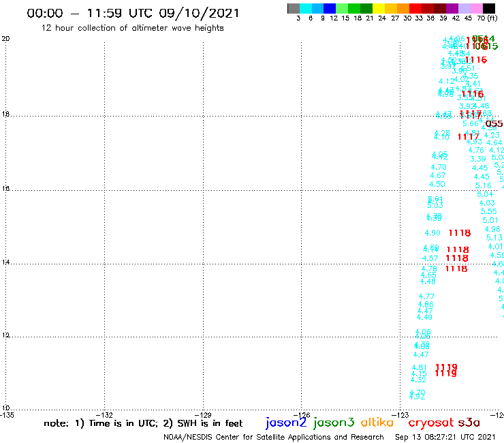Click the note about UTC and SWH feet
Screen dimensions: 504x443
point(143,423)
